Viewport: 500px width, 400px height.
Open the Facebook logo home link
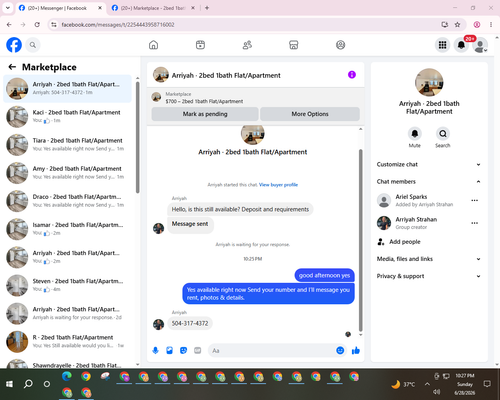point(14,45)
